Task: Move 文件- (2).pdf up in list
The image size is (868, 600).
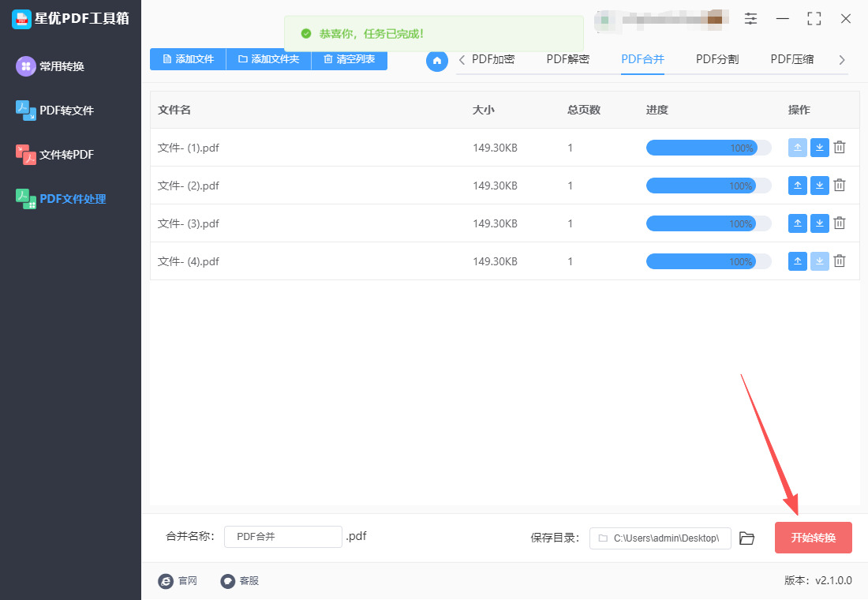Action: point(797,186)
